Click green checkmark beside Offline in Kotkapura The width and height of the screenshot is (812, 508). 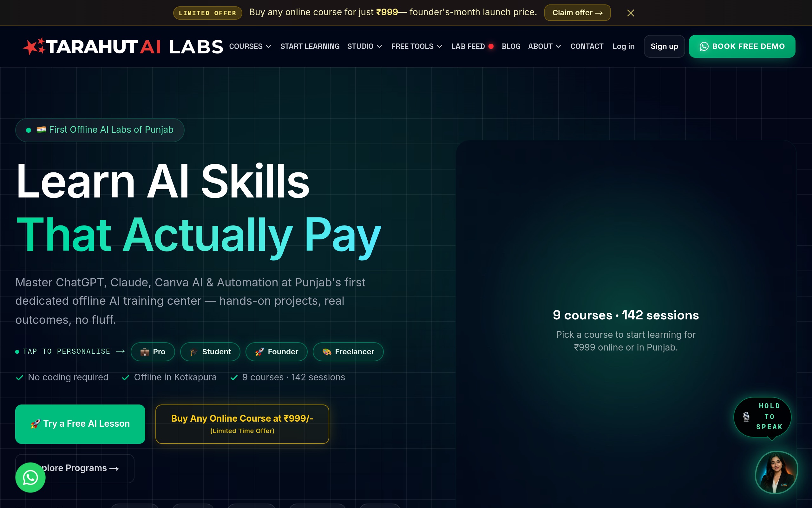pos(126,378)
